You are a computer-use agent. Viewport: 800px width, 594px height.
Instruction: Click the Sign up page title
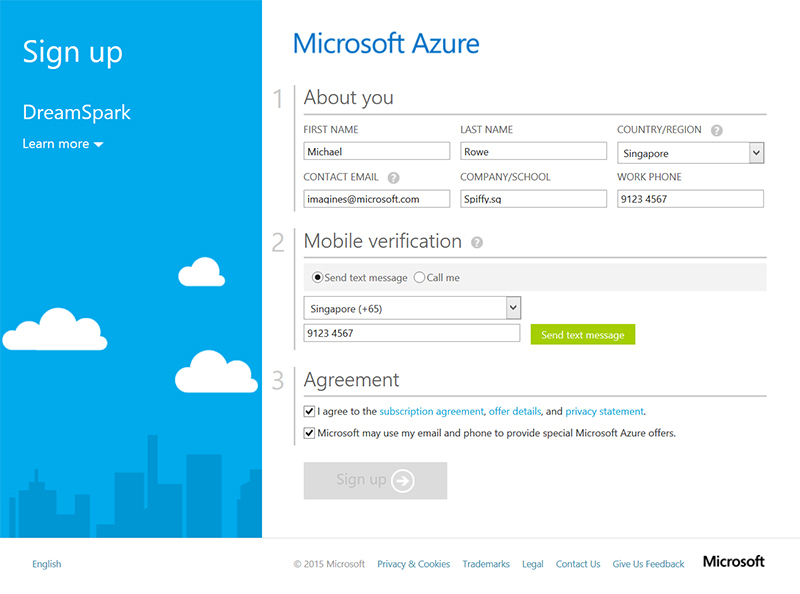tap(72, 53)
